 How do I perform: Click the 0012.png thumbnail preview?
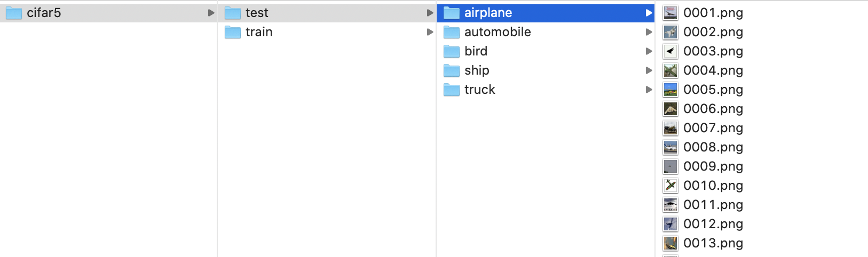click(x=670, y=224)
